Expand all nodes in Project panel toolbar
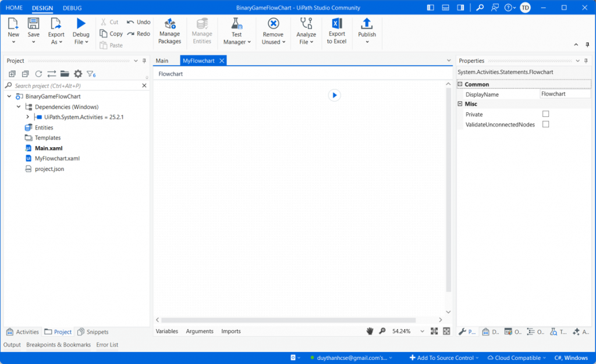The image size is (596, 364). pos(12,74)
